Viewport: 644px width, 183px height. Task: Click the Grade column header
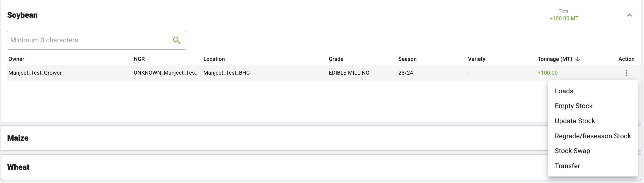coord(336,59)
